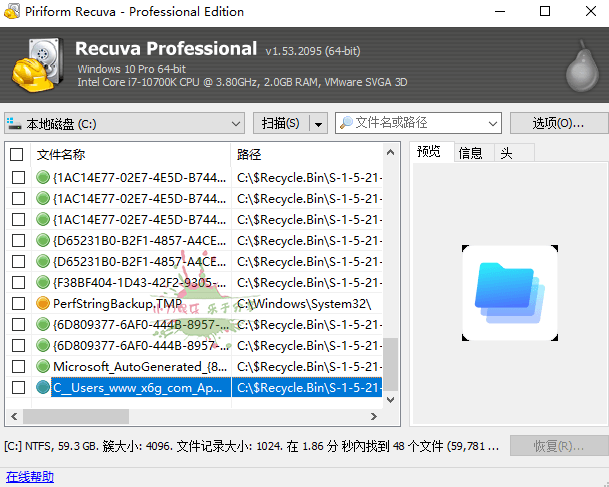This screenshot has height=487, width=609.
Task: Click the version v1.53.2095 (64-bit) text
Action: pyautogui.click(x=313, y=51)
